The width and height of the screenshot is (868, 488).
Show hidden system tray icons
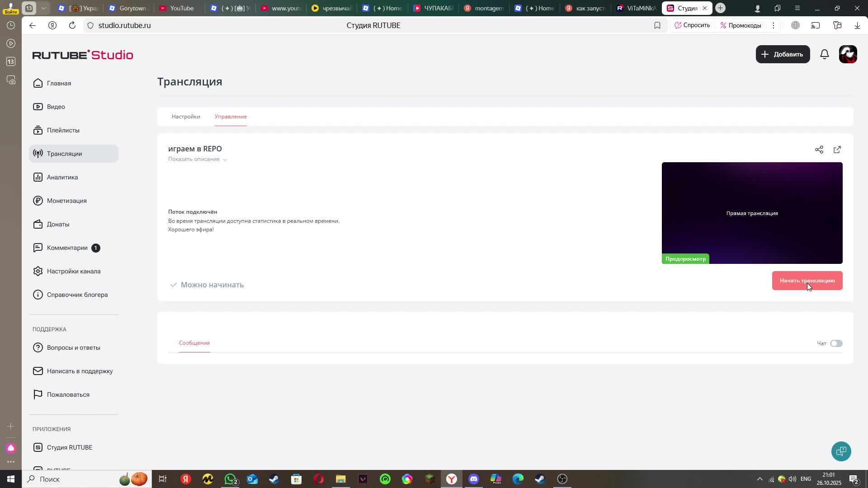click(759, 479)
